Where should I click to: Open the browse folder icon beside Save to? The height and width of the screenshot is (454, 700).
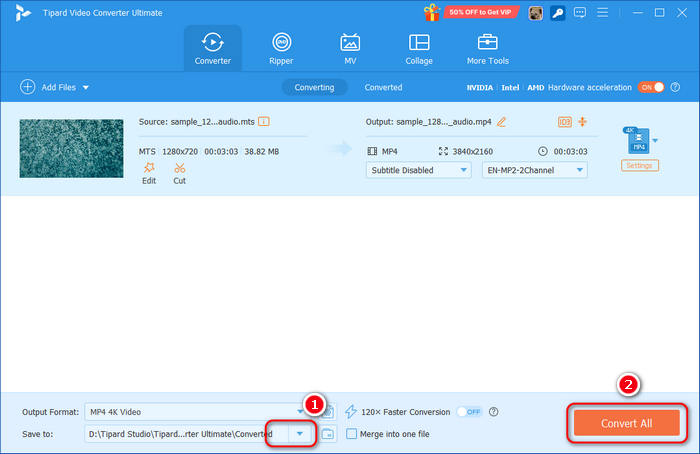328,433
